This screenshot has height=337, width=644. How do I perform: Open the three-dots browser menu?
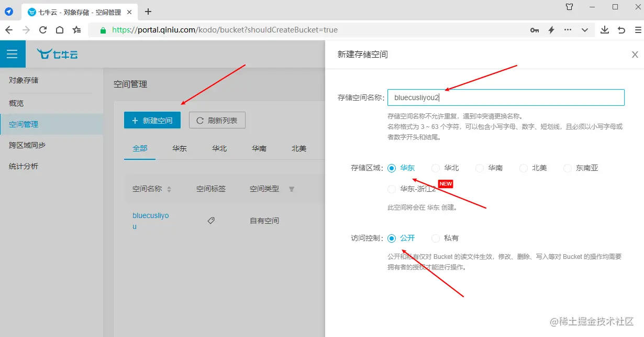pos(568,30)
